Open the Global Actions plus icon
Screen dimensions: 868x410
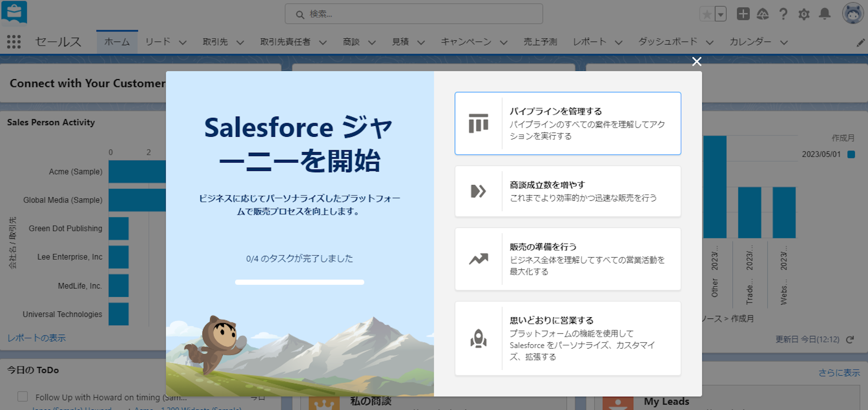pyautogui.click(x=743, y=14)
